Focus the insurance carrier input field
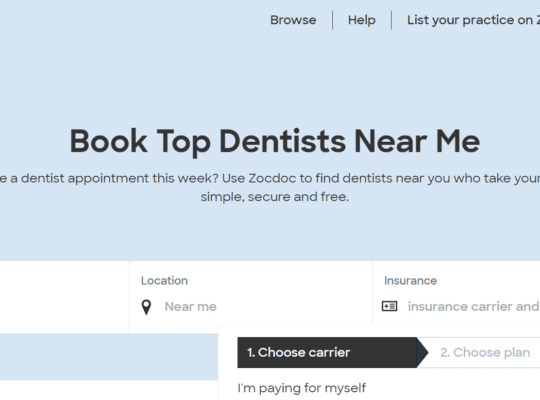The width and height of the screenshot is (540, 400). click(x=474, y=307)
